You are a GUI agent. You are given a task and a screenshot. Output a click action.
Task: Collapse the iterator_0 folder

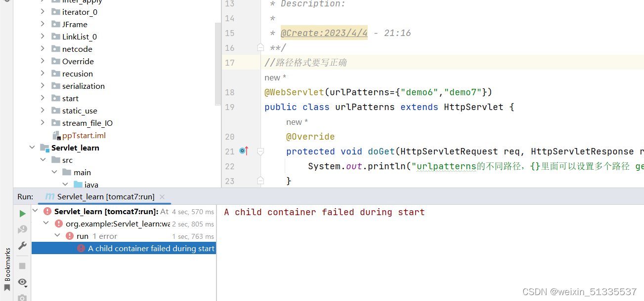[42, 11]
